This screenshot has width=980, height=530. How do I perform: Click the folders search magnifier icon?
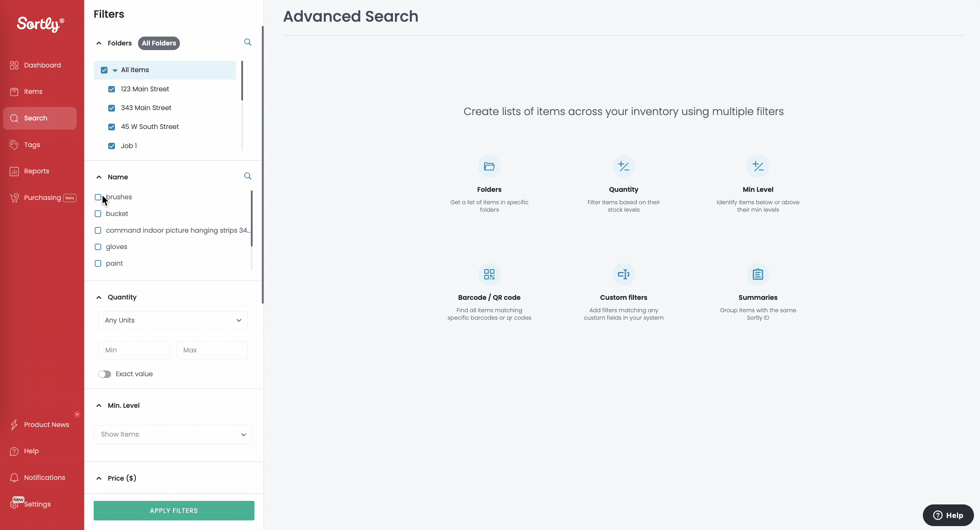point(248,42)
